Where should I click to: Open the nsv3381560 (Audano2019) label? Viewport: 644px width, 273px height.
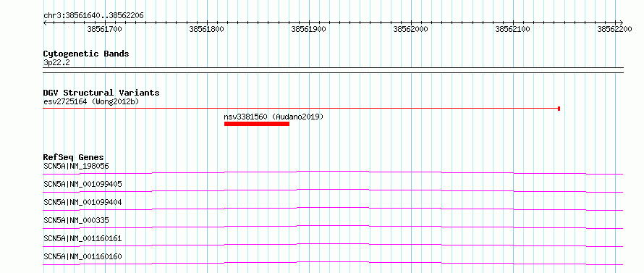pos(274,117)
